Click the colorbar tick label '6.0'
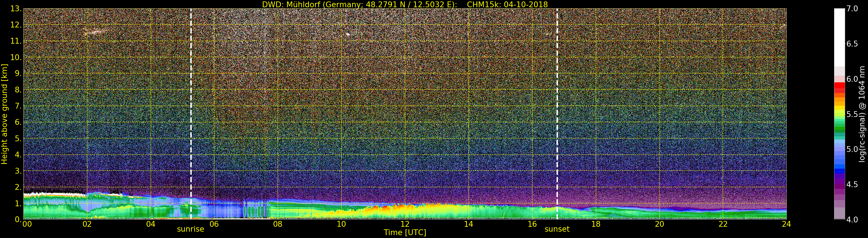This screenshot has height=238, width=868. click(852, 79)
